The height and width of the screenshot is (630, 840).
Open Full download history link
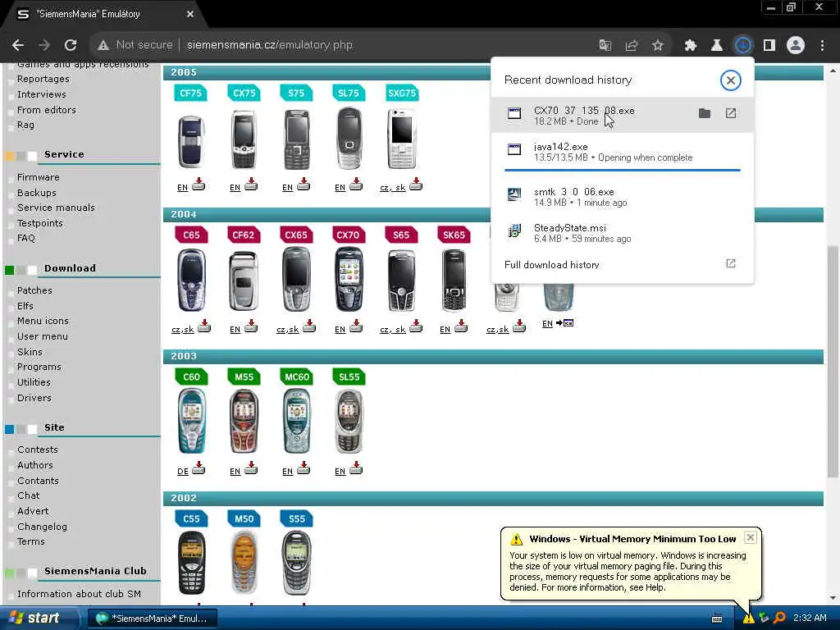[552, 265]
